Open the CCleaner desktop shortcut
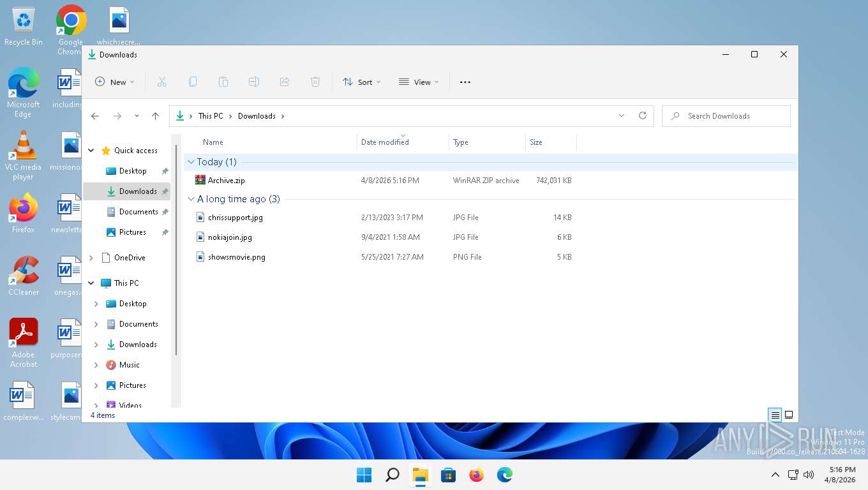Image resolution: width=868 pixels, height=490 pixels. [x=24, y=276]
